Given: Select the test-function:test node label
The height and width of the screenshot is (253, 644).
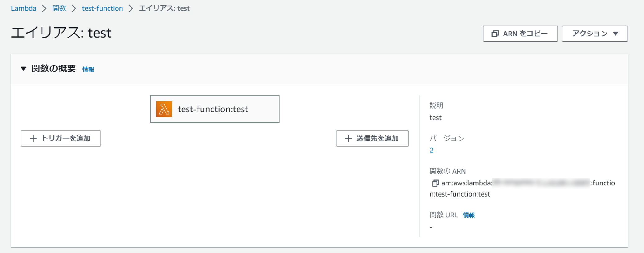Looking at the screenshot, I should [x=213, y=109].
